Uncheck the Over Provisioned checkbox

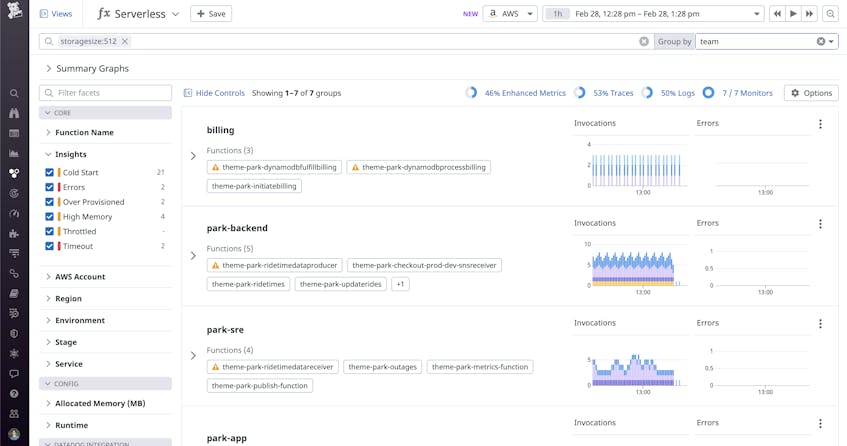tap(50, 201)
